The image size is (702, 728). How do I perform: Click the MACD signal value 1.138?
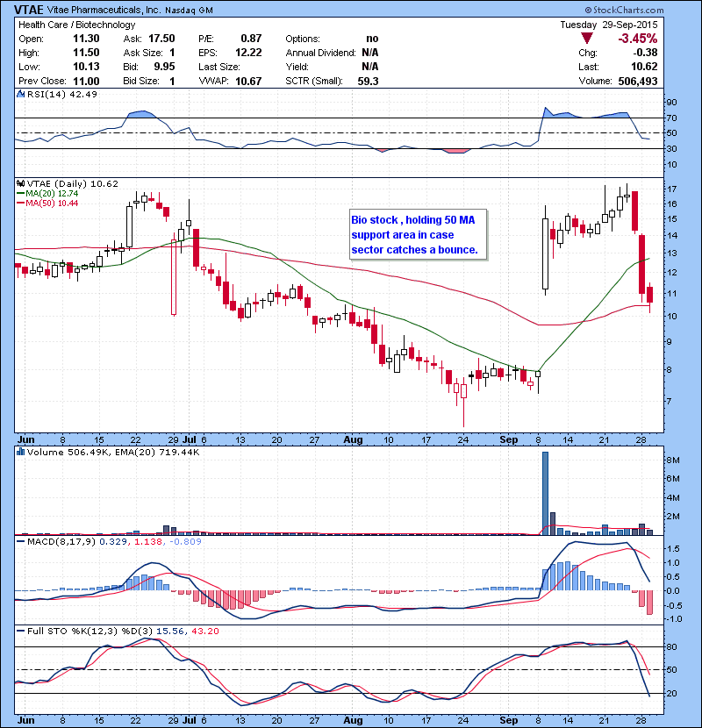pos(148,542)
